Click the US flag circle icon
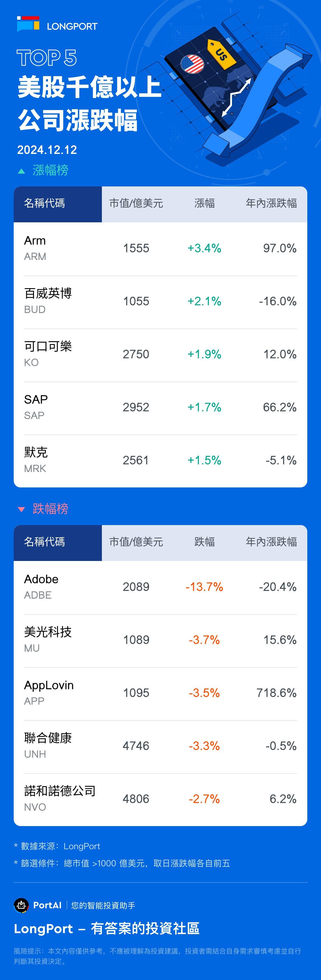Screen dimensions: 321x980 (x=192, y=64)
